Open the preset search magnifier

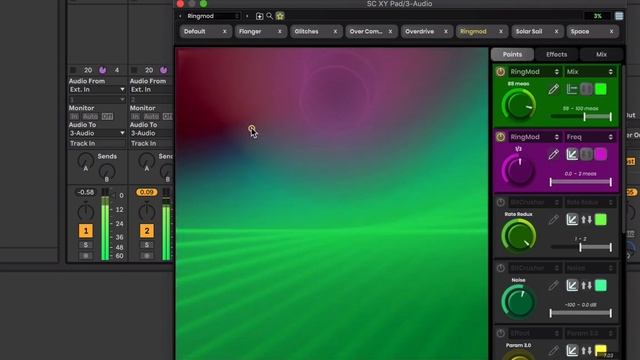pyautogui.click(x=269, y=16)
